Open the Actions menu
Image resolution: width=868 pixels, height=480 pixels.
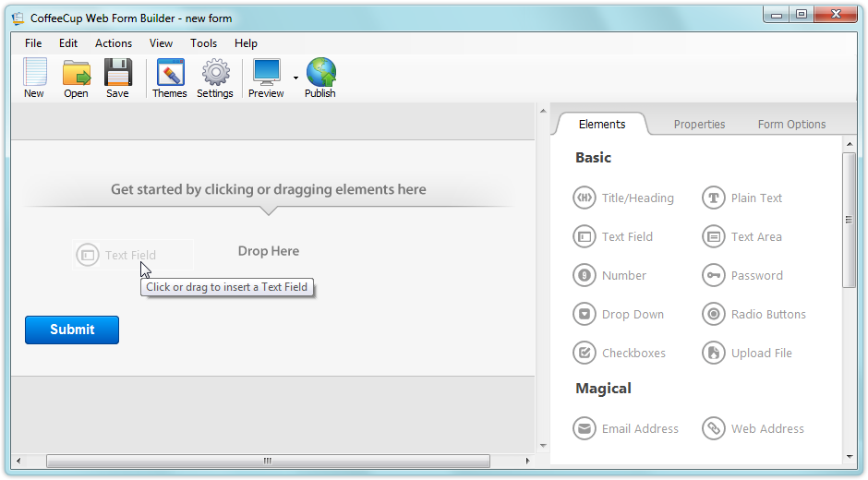[x=114, y=43]
